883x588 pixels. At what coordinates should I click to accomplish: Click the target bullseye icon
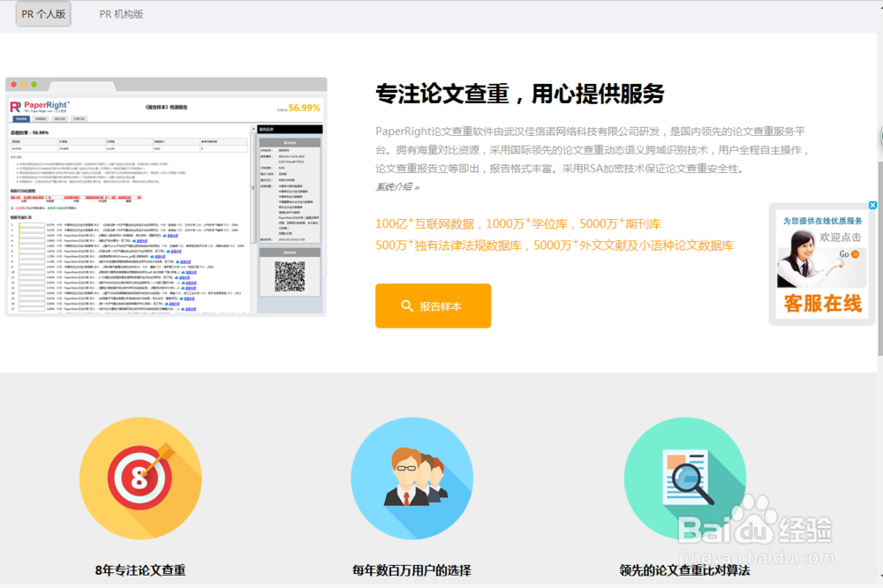tap(140, 479)
